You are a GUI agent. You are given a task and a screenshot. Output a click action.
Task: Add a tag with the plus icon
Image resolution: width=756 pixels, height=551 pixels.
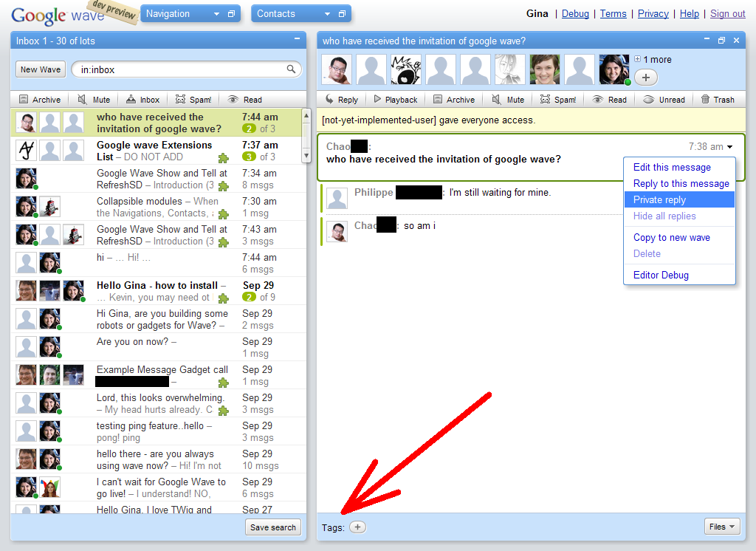[357, 527]
